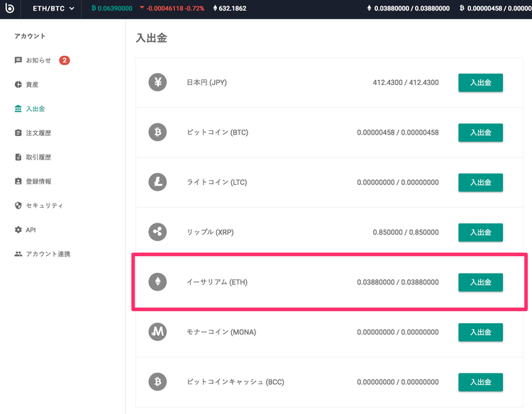Click the 注文履歴 clipboard icon

(18, 133)
